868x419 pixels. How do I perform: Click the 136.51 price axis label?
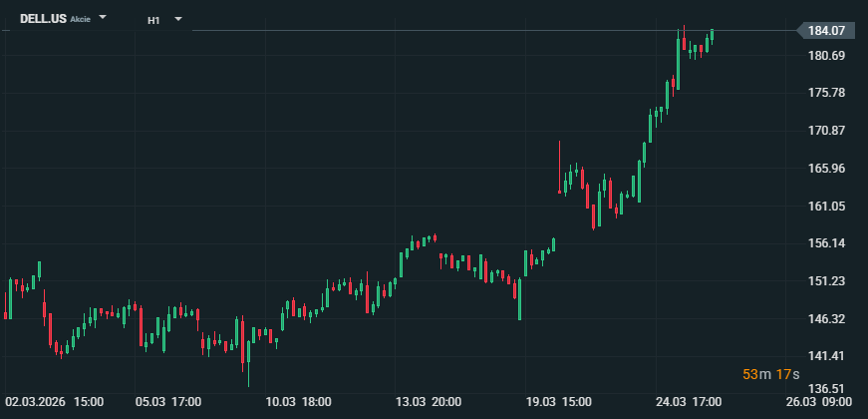point(826,389)
